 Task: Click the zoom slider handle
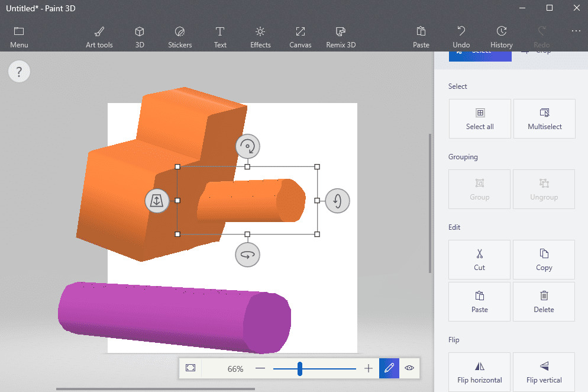tap(300, 369)
